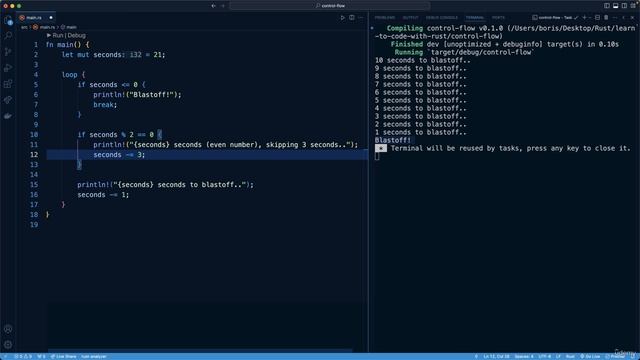Split the terminal panel
Viewport: 640px width, 360px height.
pos(598,18)
